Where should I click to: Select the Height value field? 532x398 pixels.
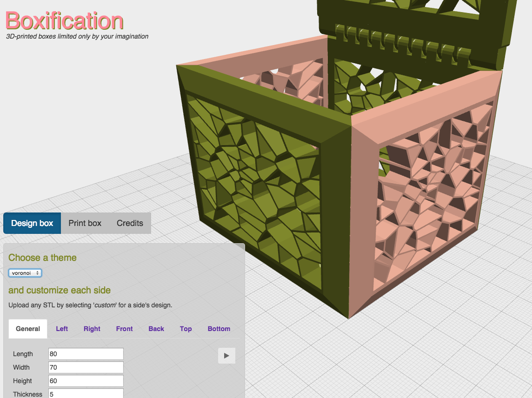[86, 381]
